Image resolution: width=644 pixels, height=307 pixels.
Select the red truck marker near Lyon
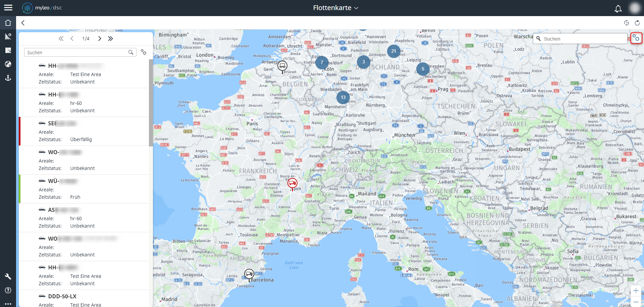point(292,184)
